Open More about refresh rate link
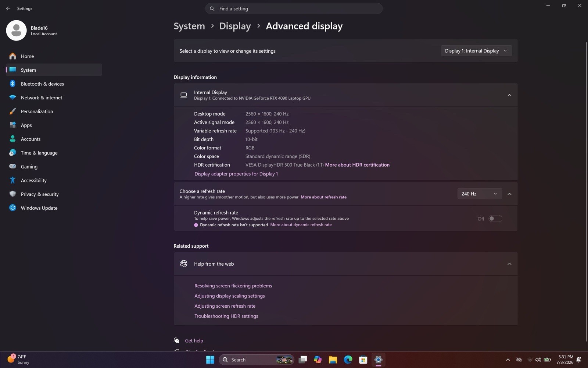 [323, 197]
